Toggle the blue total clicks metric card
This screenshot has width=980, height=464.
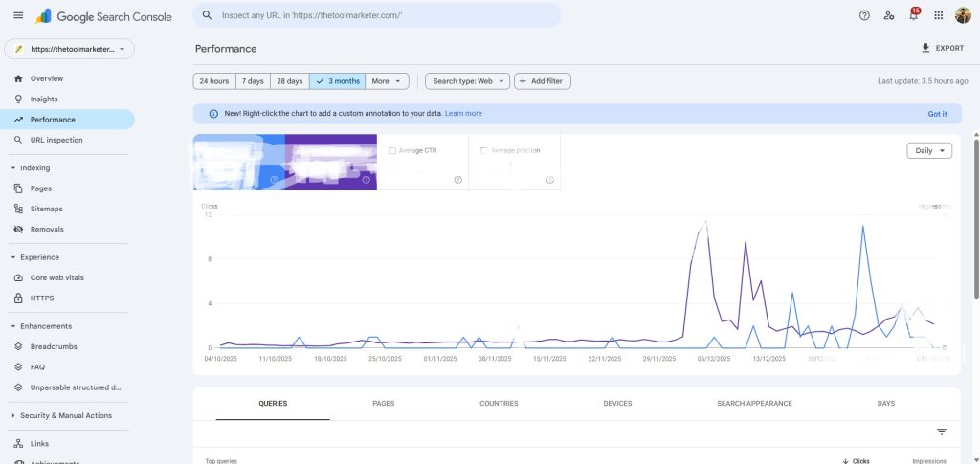238,162
